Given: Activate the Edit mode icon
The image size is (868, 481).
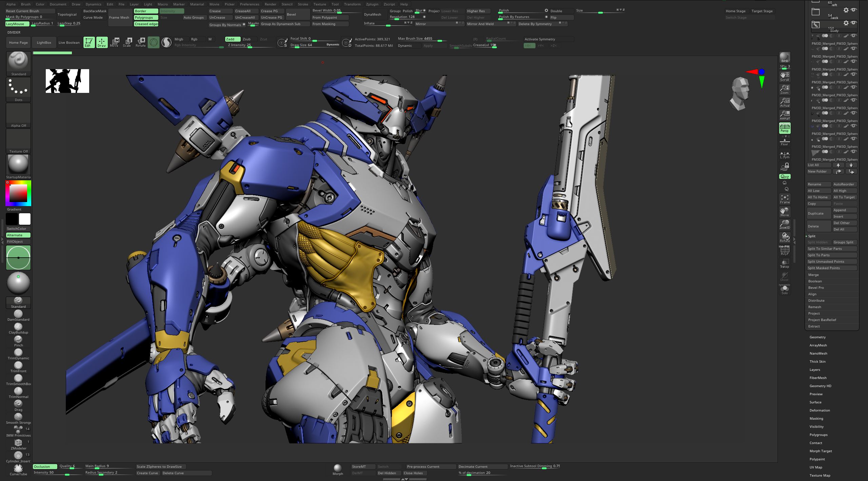Looking at the screenshot, I should [89, 42].
